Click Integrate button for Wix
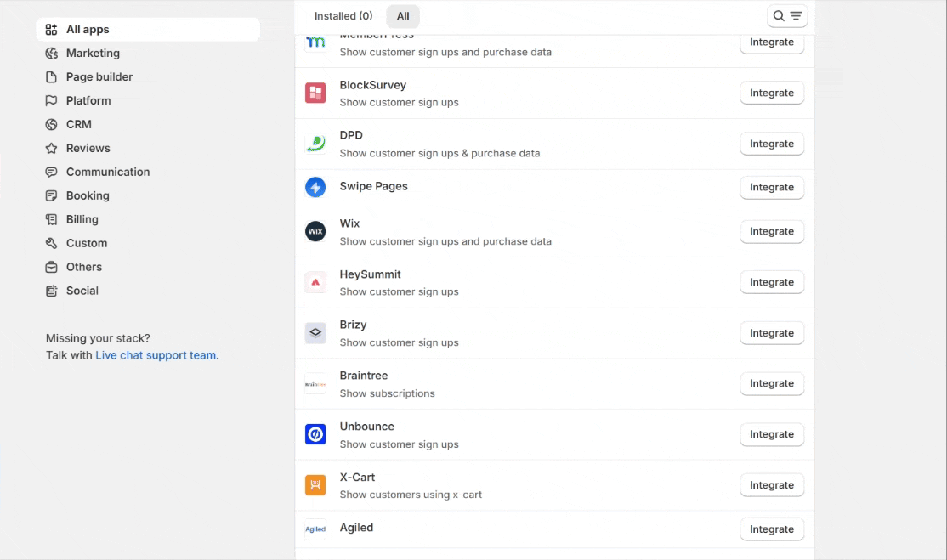This screenshot has height=560, width=947. point(771,232)
